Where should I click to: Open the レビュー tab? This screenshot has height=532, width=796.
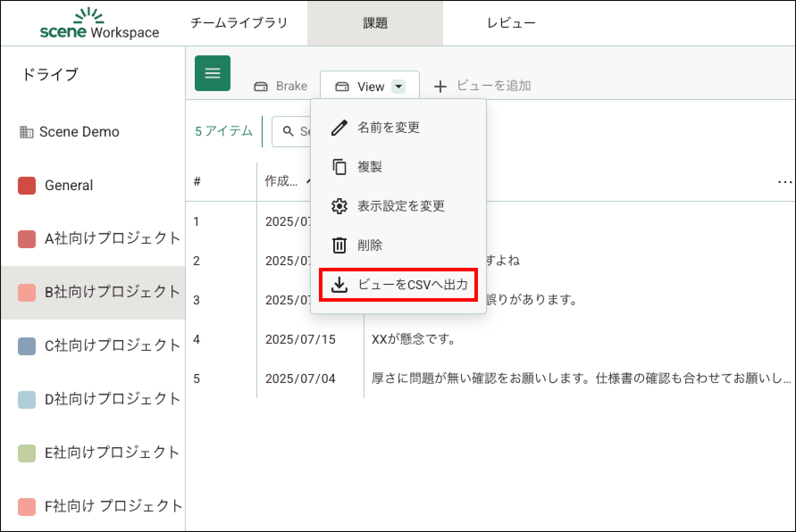511,23
